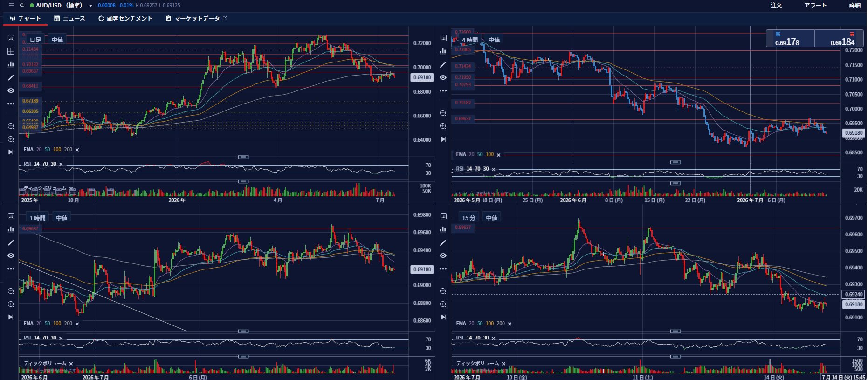The height and width of the screenshot is (380, 868).
Task: Open the indicators bar-chart icon on the 1時間 chart
Action: (x=11, y=229)
